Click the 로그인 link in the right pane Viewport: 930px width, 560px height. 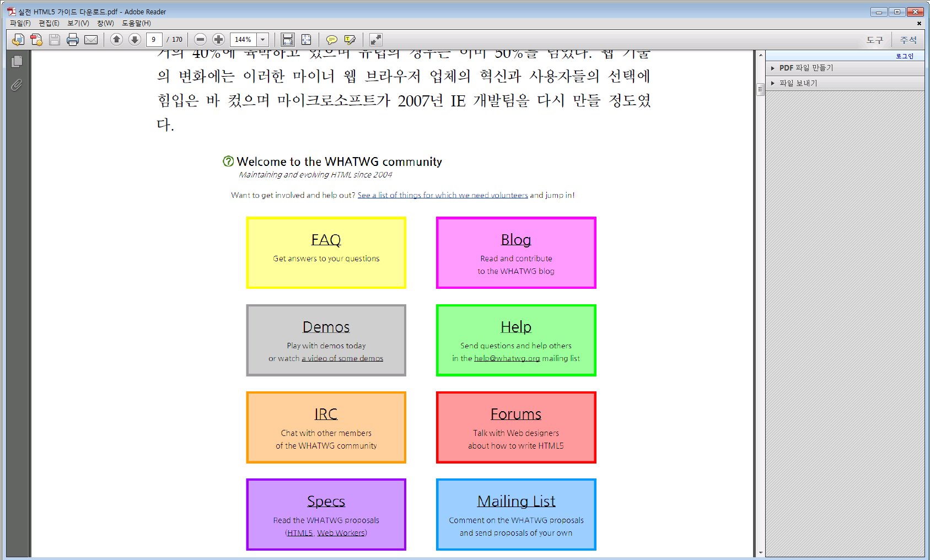(905, 56)
